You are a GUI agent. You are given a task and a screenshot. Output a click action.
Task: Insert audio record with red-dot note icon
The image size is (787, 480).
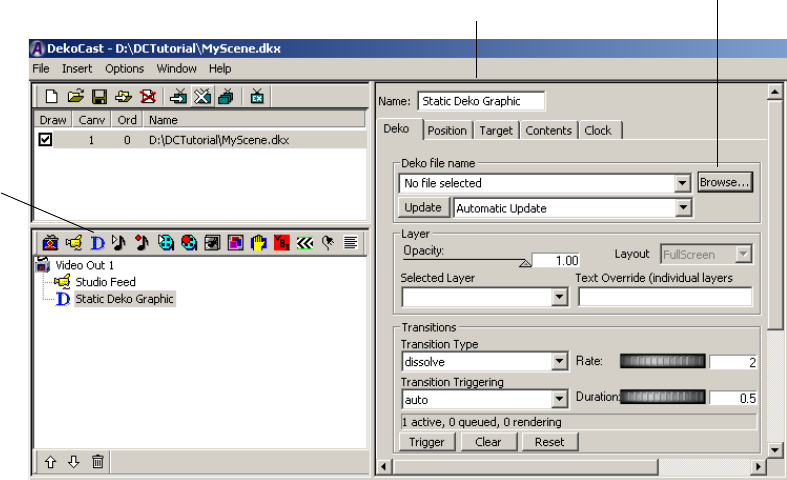point(142,243)
